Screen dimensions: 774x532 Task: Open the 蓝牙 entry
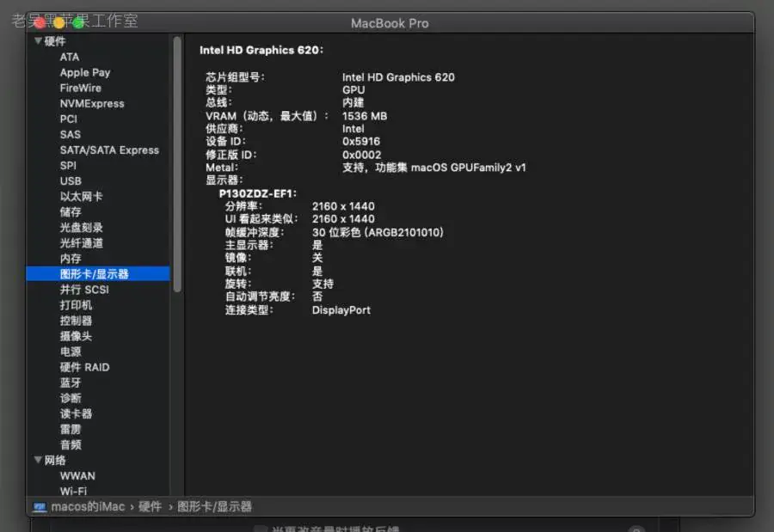tap(71, 383)
